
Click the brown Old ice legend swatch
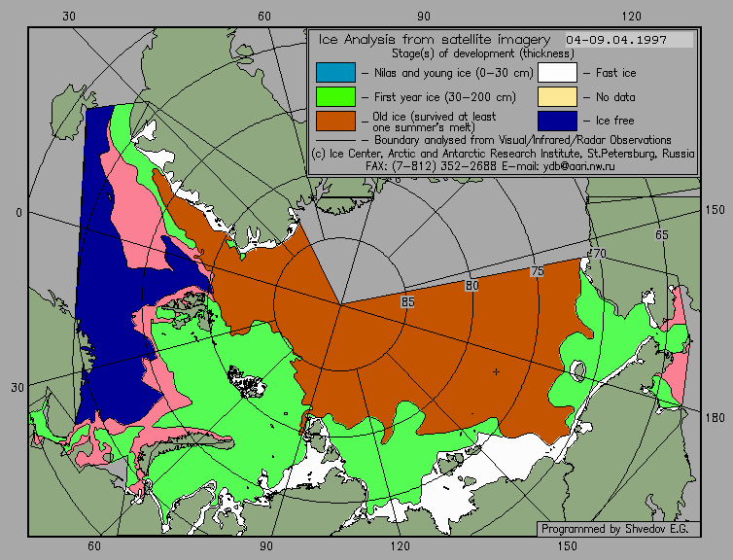[x=335, y=122]
